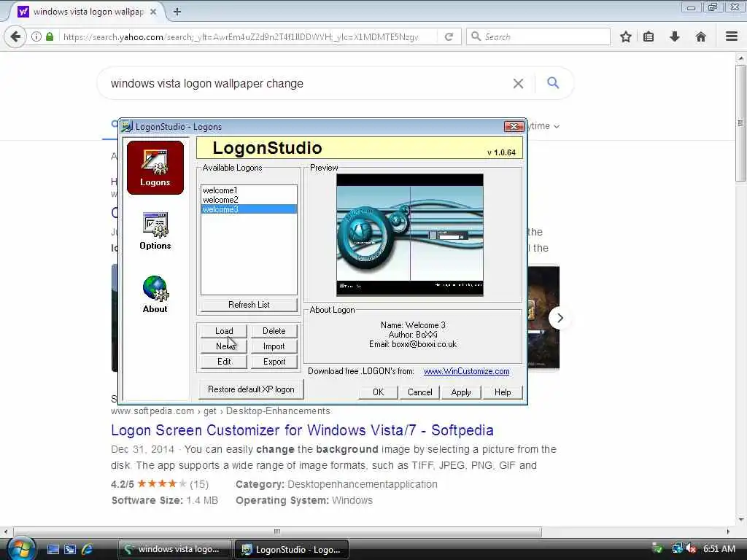Go to the browser home page
Screen dimensions: 747x560
[x=700, y=36]
